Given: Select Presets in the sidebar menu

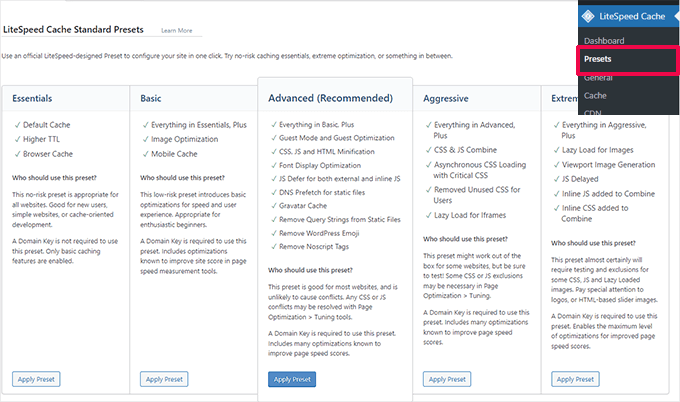Looking at the screenshot, I should (600, 59).
